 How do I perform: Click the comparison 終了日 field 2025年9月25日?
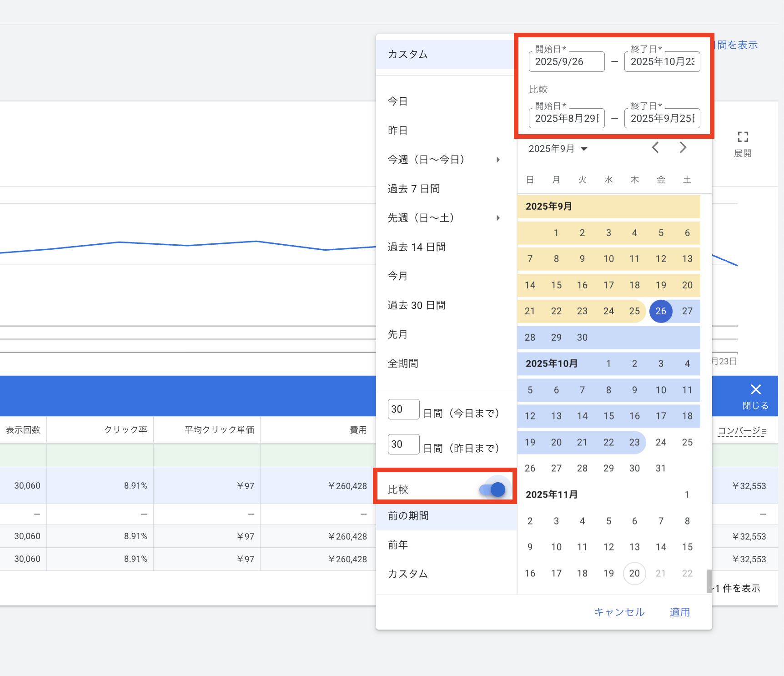(662, 119)
